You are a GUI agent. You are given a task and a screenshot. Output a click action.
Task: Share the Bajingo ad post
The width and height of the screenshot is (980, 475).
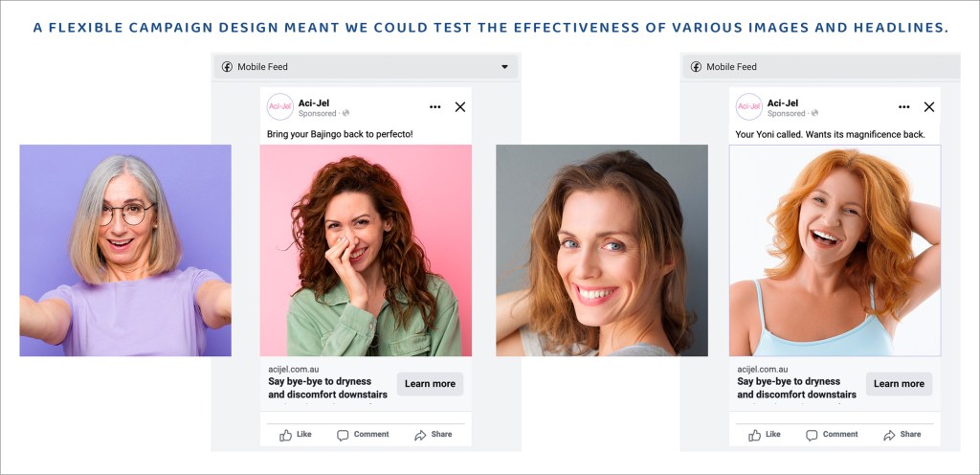coord(433,435)
